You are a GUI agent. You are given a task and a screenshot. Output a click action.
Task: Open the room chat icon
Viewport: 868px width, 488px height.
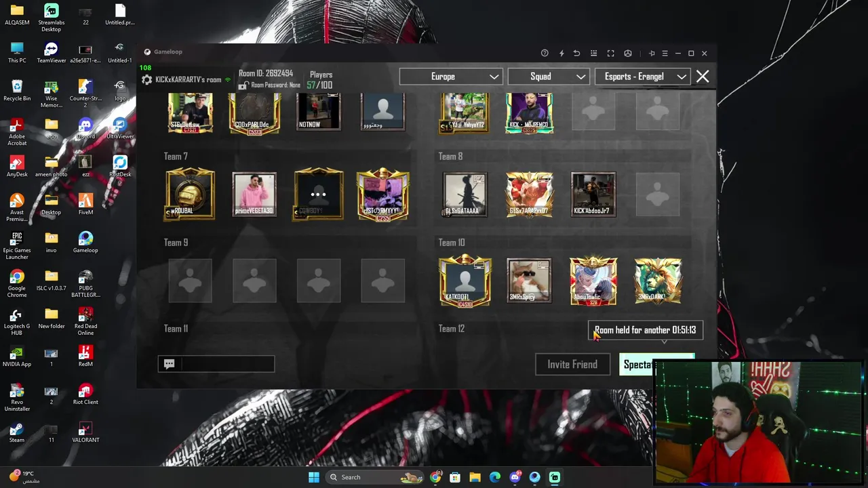(169, 364)
